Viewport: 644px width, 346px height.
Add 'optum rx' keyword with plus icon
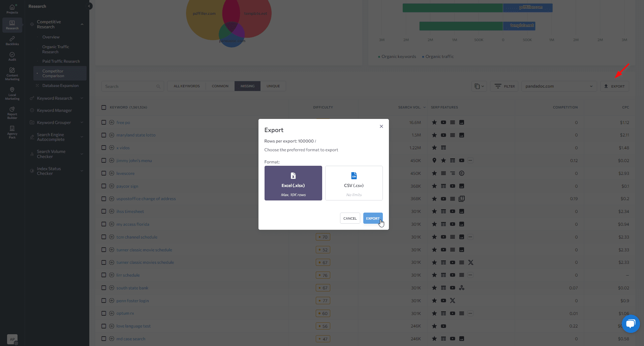112,313
